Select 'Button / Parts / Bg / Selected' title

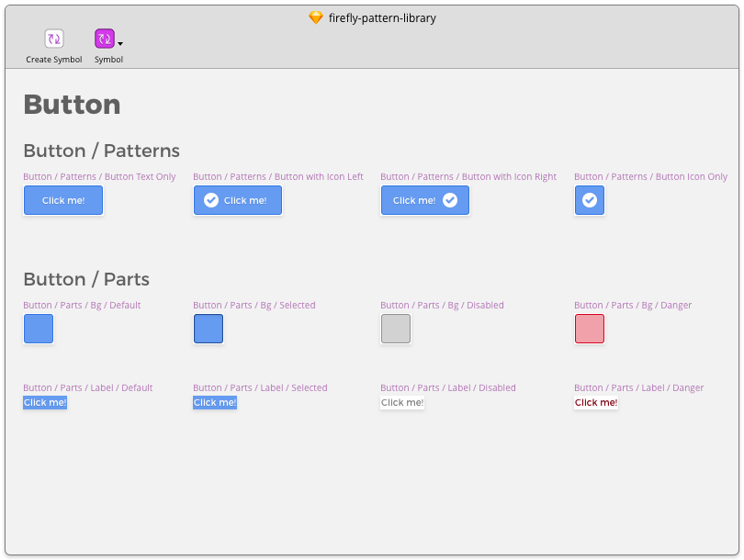coord(254,305)
